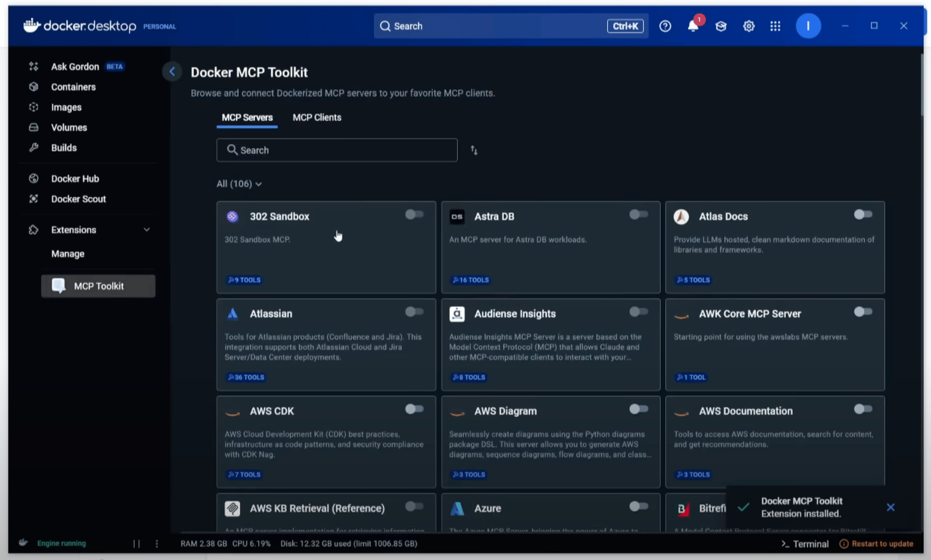931x560 pixels.
Task: Click the 'Engine running' status text
Action: click(x=62, y=543)
